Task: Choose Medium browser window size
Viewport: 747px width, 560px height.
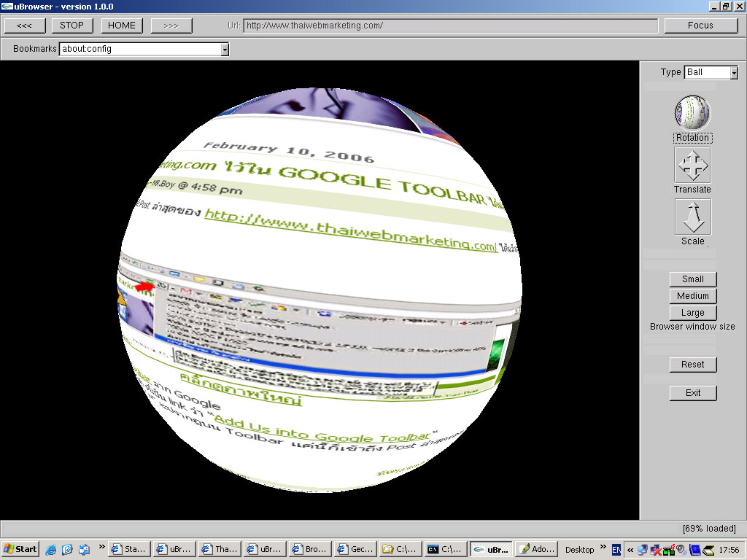Action: pyautogui.click(x=693, y=296)
